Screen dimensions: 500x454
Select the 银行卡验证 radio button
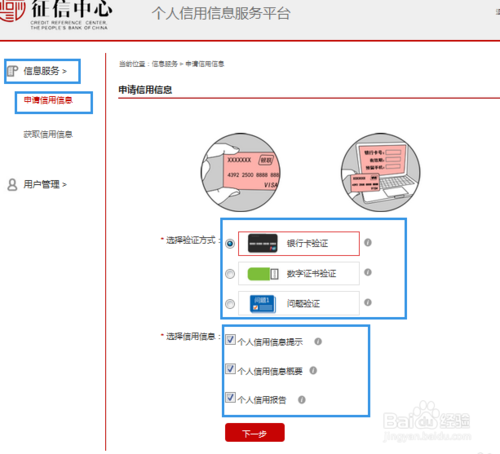tap(230, 244)
